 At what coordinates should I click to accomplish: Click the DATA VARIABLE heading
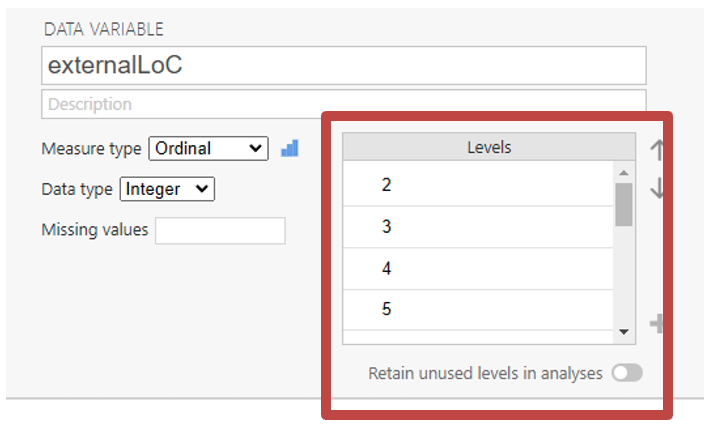point(103,29)
